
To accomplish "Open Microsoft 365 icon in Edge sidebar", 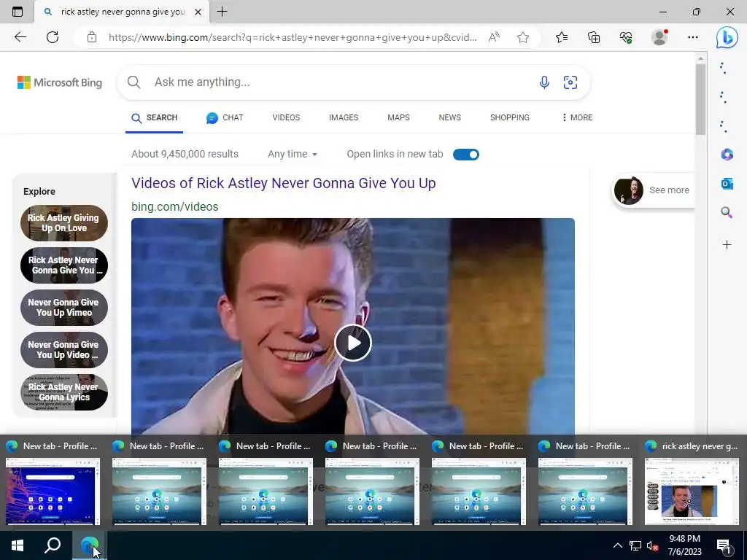I will coord(727,155).
